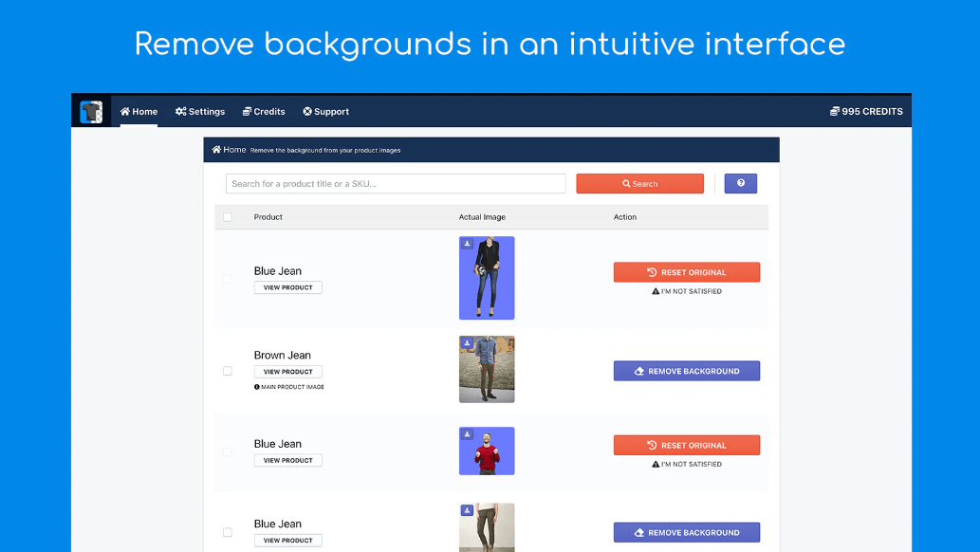Select the Home house icon in the navbar
Viewport: 980px width, 552px height.
pyautogui.click(x=126, y=111)
